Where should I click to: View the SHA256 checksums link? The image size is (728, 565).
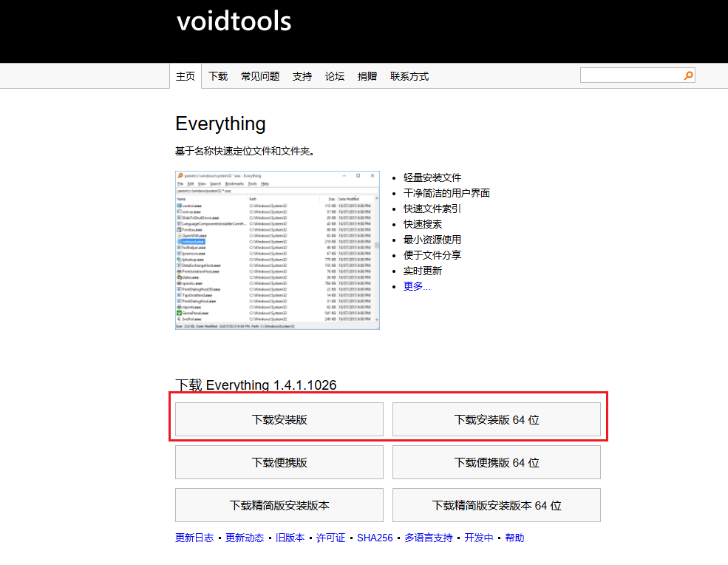coord(375,538)
